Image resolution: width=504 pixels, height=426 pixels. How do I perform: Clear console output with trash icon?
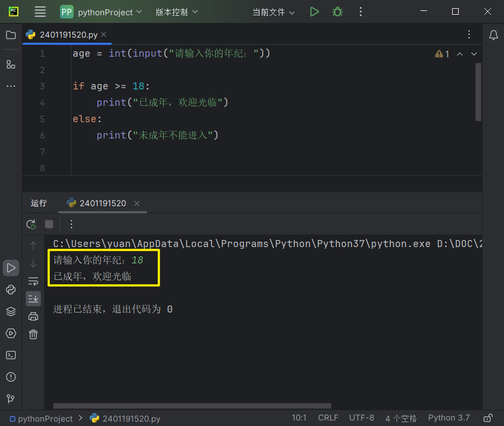tap(33, 335)
